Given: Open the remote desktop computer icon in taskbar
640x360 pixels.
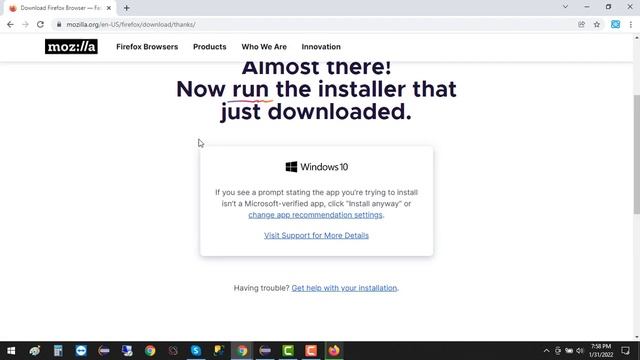Looking at the screenshot, I should (127, 351).
